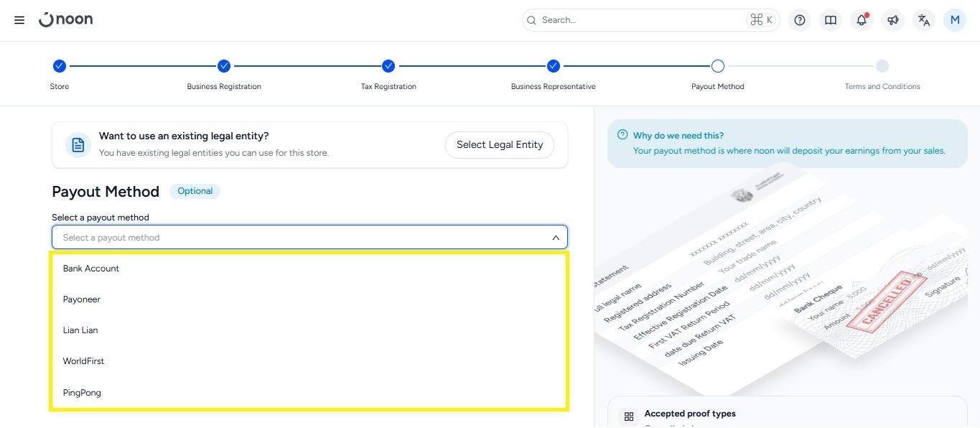980x428 pixels.
Task: Click the Command K shortcut badge
Action: [762, 20]
